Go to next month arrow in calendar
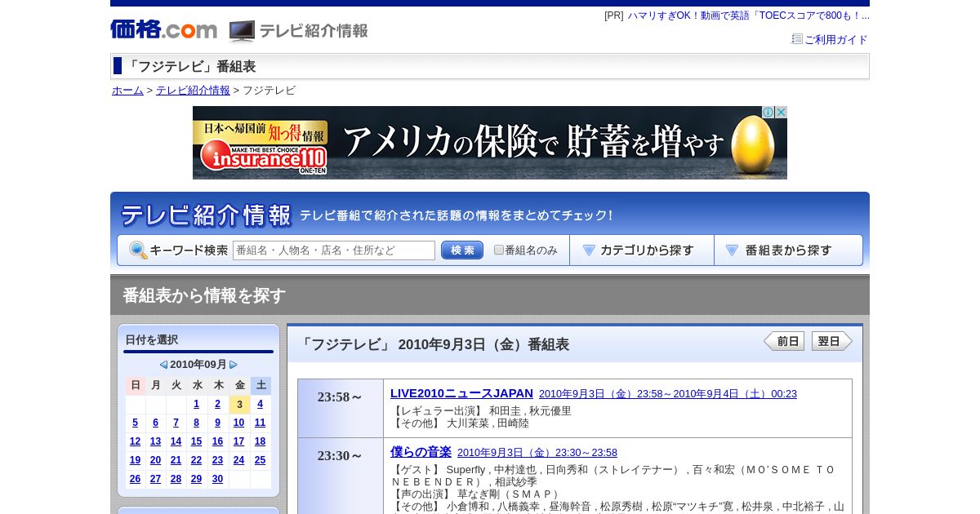Viewport: 980px width, 514px height. (234, 365)
